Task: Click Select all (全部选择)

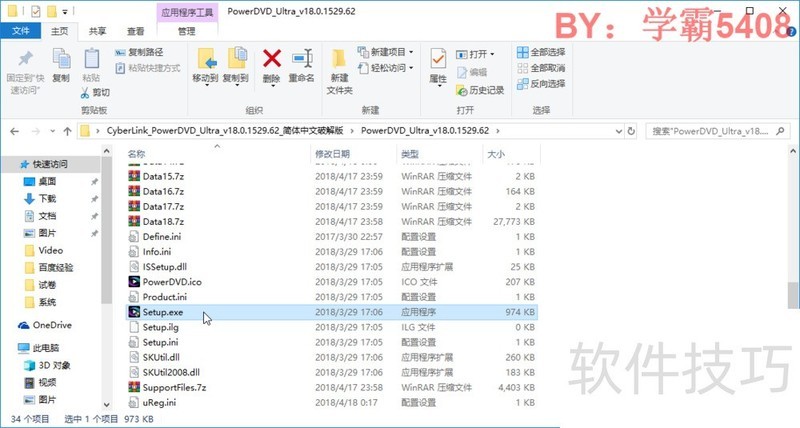Action: click(x=541, y=52)
